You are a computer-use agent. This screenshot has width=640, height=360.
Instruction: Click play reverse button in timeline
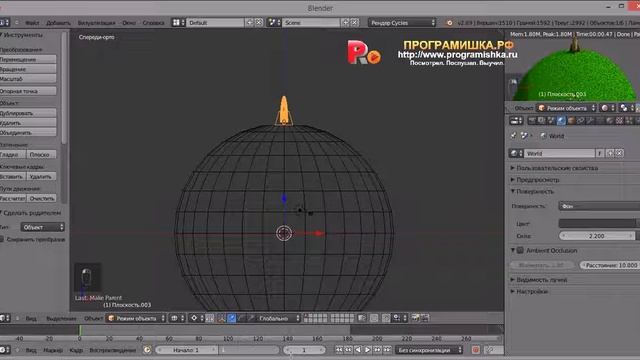[x=358, y=350]
